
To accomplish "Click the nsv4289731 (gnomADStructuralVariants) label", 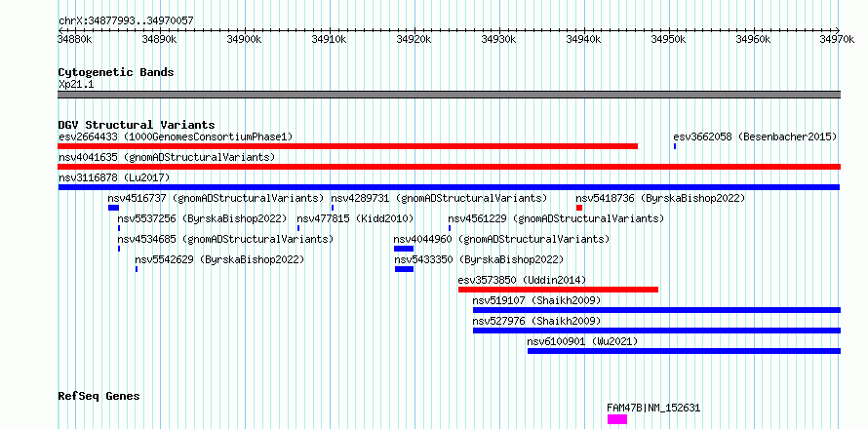I will tap(439, 198).
